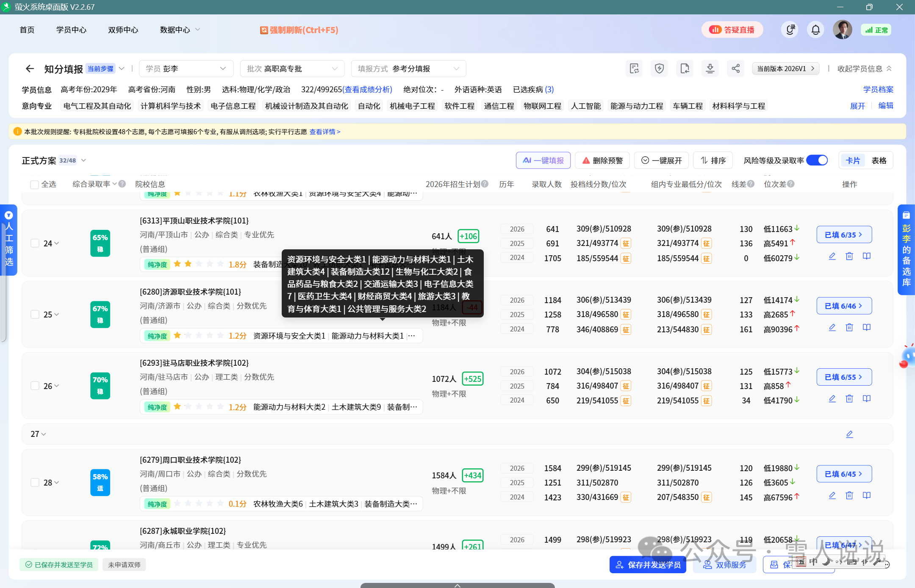
Task: Click the 查看详情 rule link
Action: coord(325,132)
